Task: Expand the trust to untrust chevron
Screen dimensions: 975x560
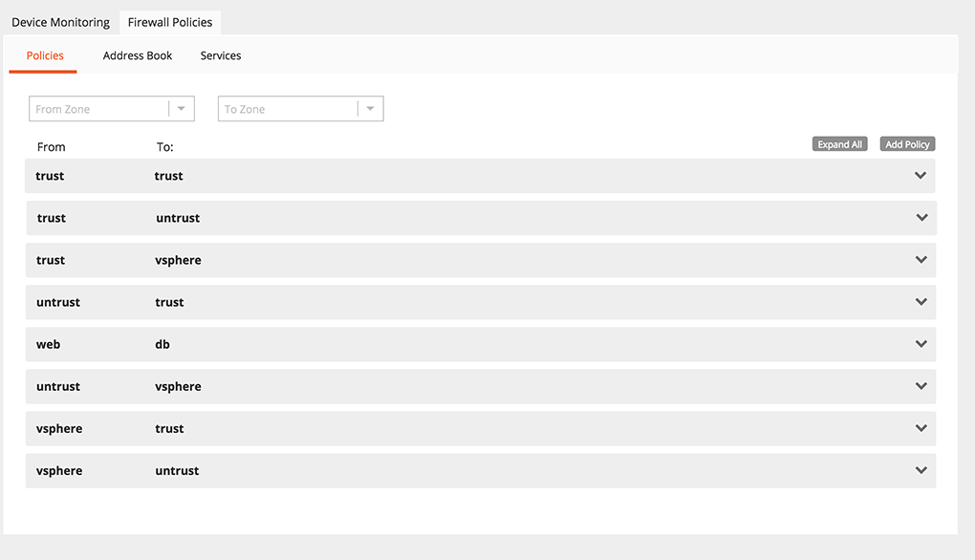Action: tap(921, 218)
